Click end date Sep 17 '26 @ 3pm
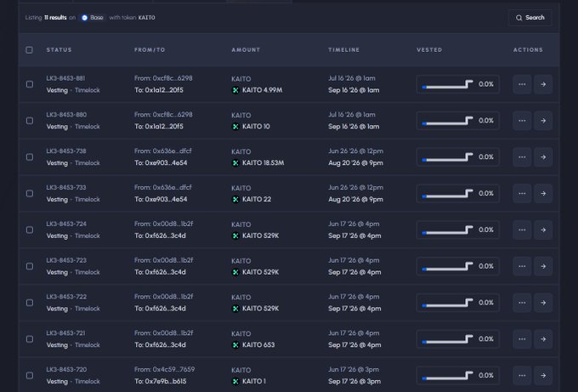Viewport: 578px width, 392px height. (354, 381)
